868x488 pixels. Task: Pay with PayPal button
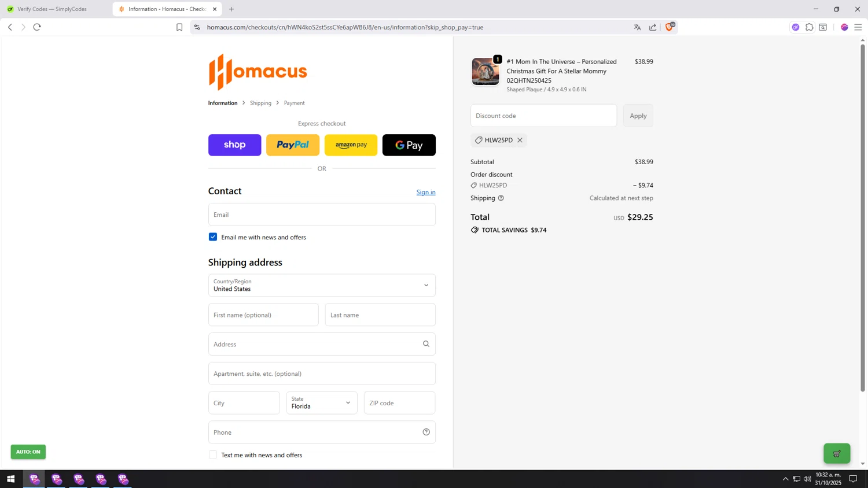(293, 145)
